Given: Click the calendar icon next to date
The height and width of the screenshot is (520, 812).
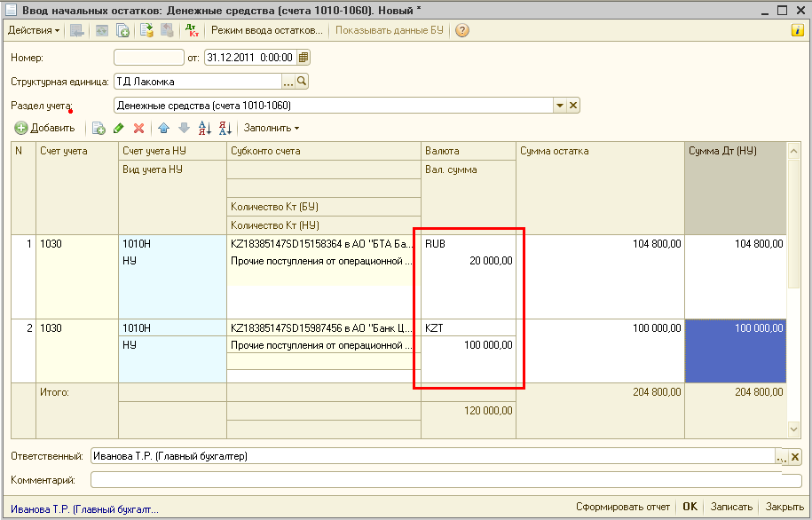Looking at the screenshot, I should pyautogui.click(x=304, y=58).
